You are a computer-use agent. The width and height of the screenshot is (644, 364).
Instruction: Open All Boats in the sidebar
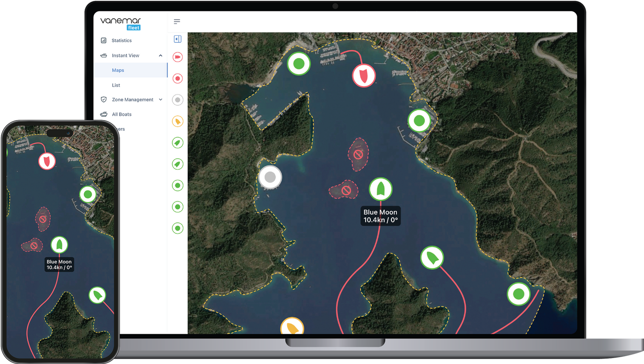(x=121, y=114)
